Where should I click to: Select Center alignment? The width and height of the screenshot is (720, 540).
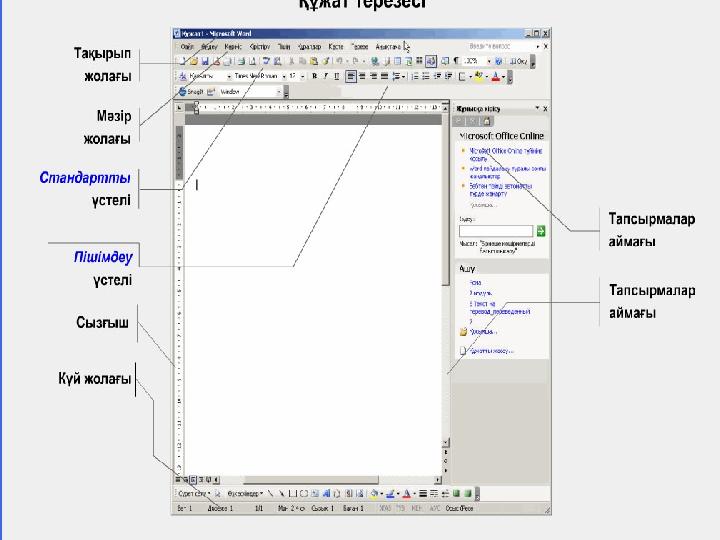point(362,76)
